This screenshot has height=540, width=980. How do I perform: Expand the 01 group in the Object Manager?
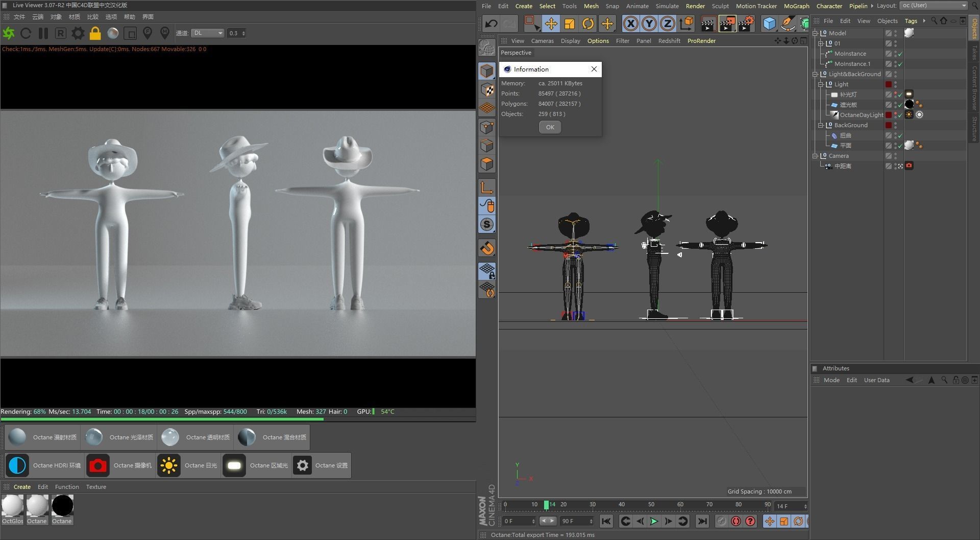tap(821, 43)
